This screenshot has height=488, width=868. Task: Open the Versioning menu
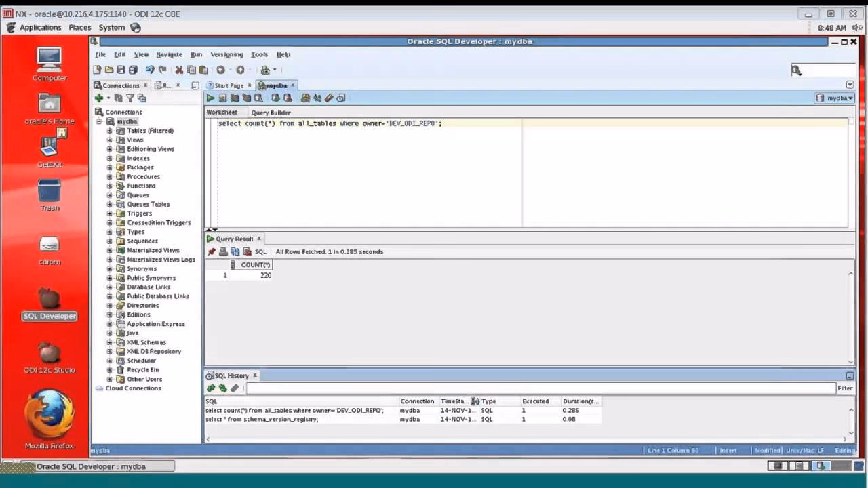(x=226, y=54)
